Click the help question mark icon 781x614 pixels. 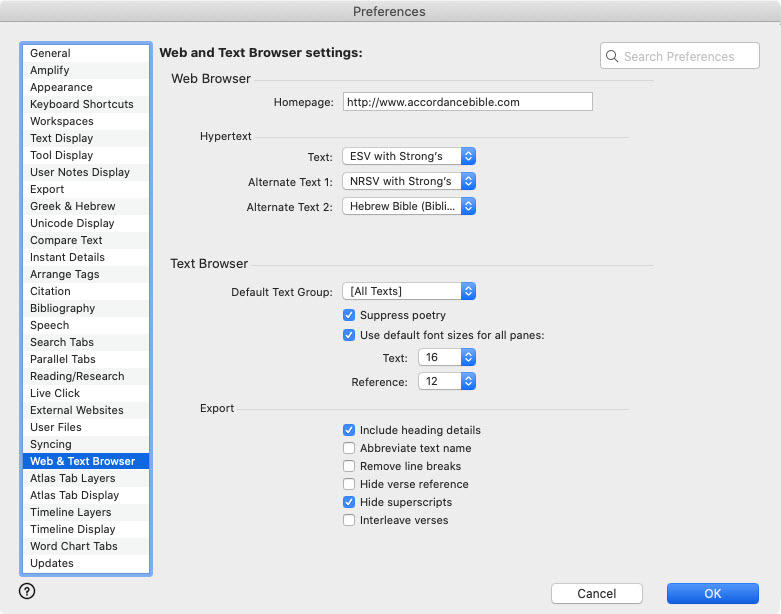click(27, 591)
